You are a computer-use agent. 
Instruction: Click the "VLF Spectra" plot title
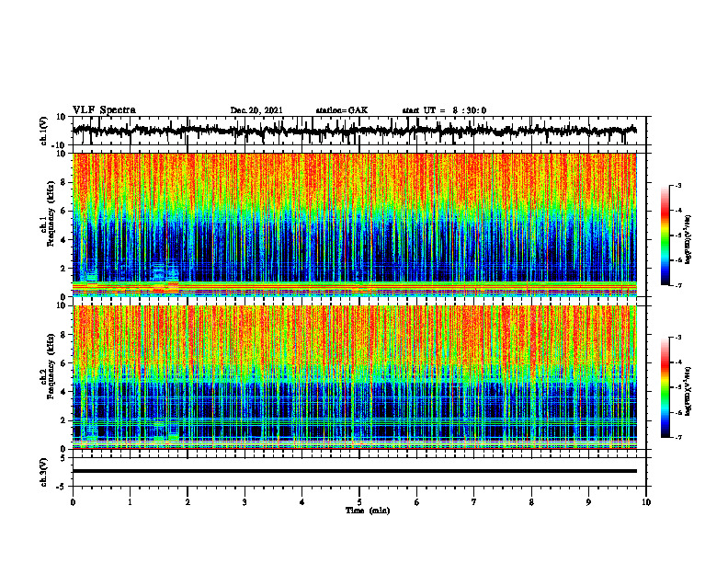104,110
